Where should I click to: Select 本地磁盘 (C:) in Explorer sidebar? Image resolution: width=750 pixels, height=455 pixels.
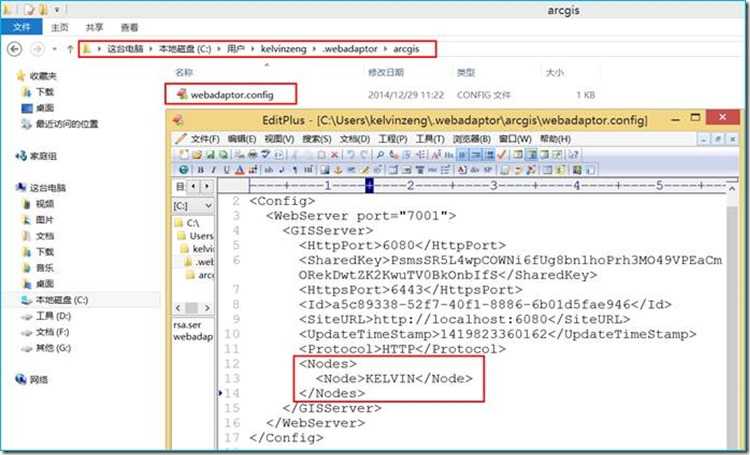61,300
